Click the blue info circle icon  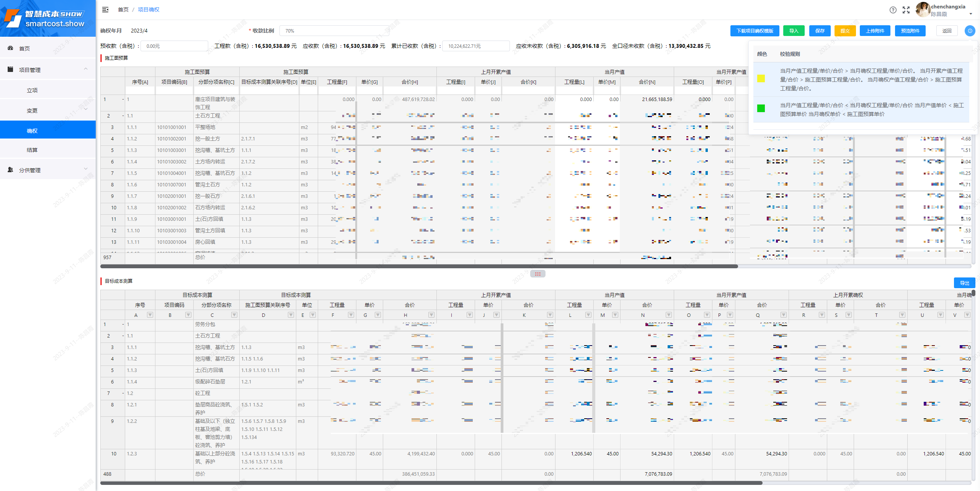point(970,31)
